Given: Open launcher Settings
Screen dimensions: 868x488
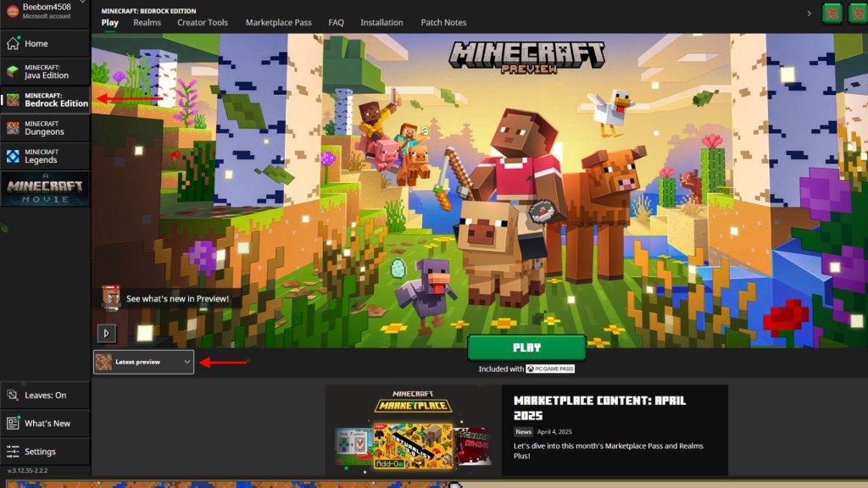Looking at the screenshot, I should tap(40, 452).
